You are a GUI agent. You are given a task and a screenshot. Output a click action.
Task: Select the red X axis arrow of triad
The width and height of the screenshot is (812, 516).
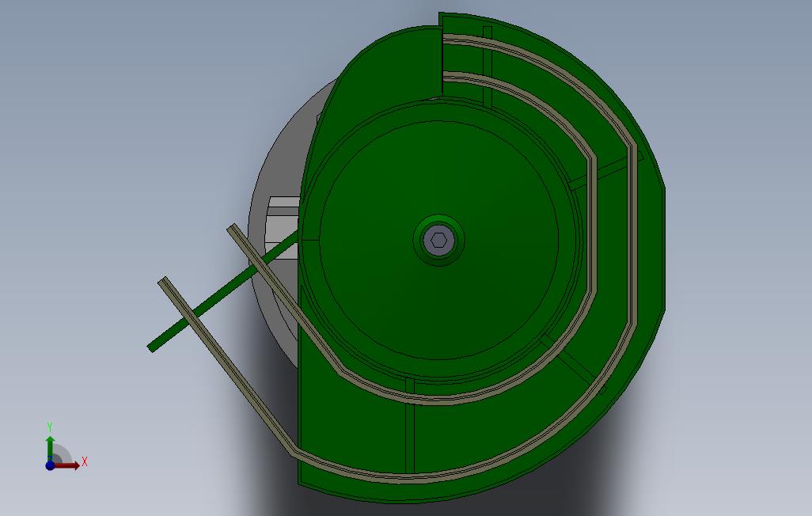pos(67,465)
